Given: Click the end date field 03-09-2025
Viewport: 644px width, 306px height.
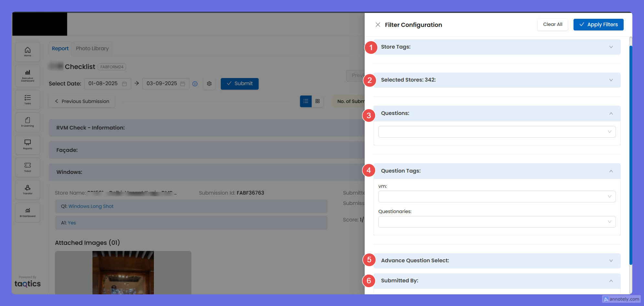Looking at the screenshot, I should 166,84.
